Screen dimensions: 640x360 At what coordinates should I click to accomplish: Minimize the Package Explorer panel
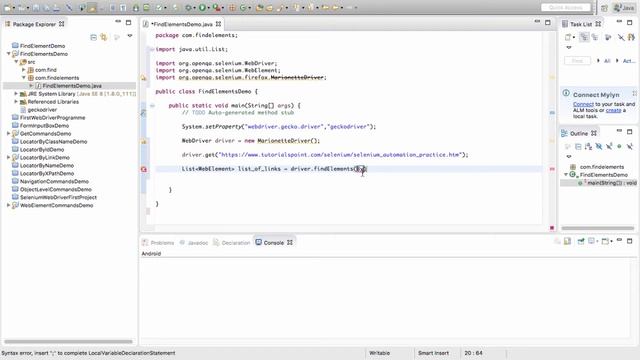[118, 22]
